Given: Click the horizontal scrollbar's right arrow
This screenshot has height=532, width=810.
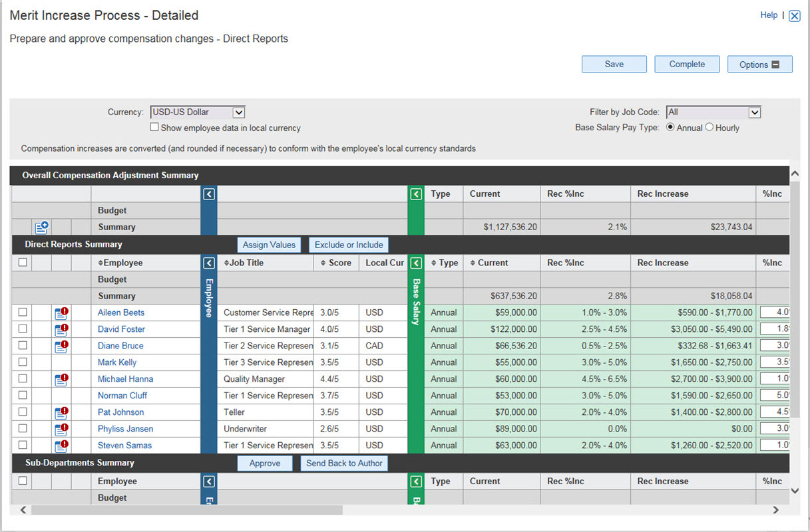Looking at the screenshot, I should tap(776, 509).
